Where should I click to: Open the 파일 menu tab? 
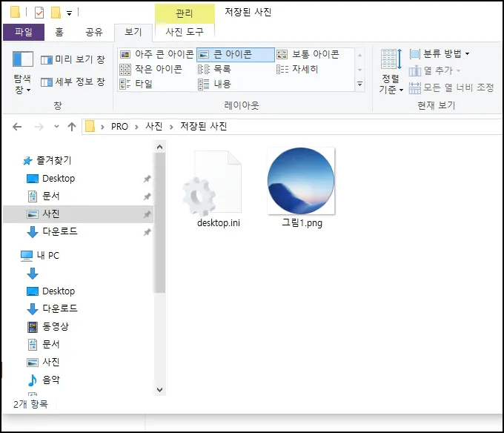pos(24,32)
